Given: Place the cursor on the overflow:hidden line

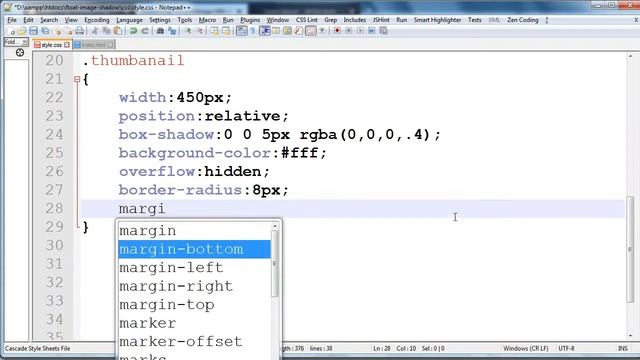Looking at the screenshot, I should tap(194, 171).
